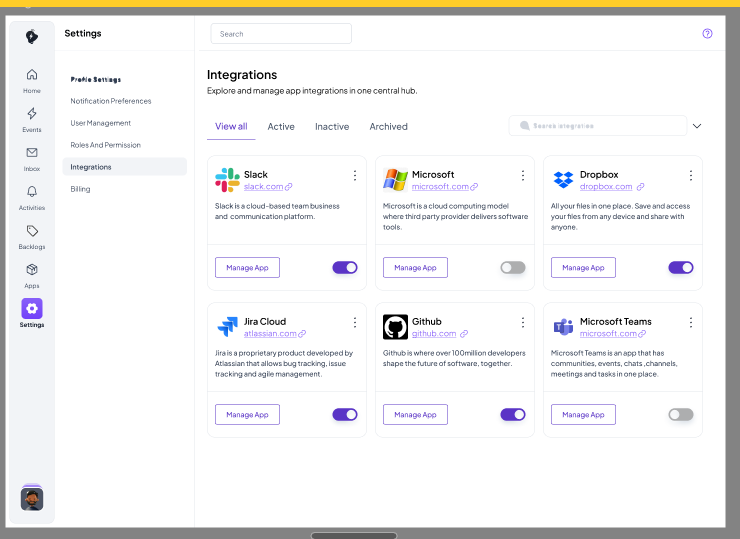
Task: Open help question mark icon
Action: point(707,34)
